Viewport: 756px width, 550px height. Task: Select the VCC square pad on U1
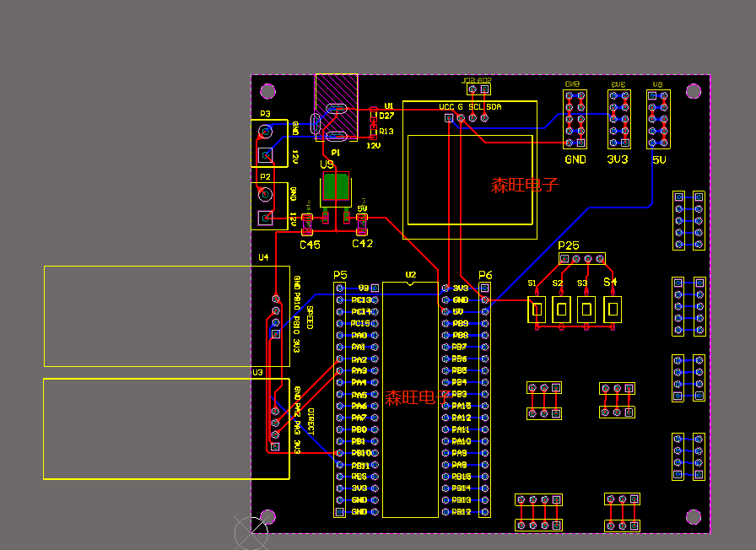pyautogui.click(x=449, y=118)
